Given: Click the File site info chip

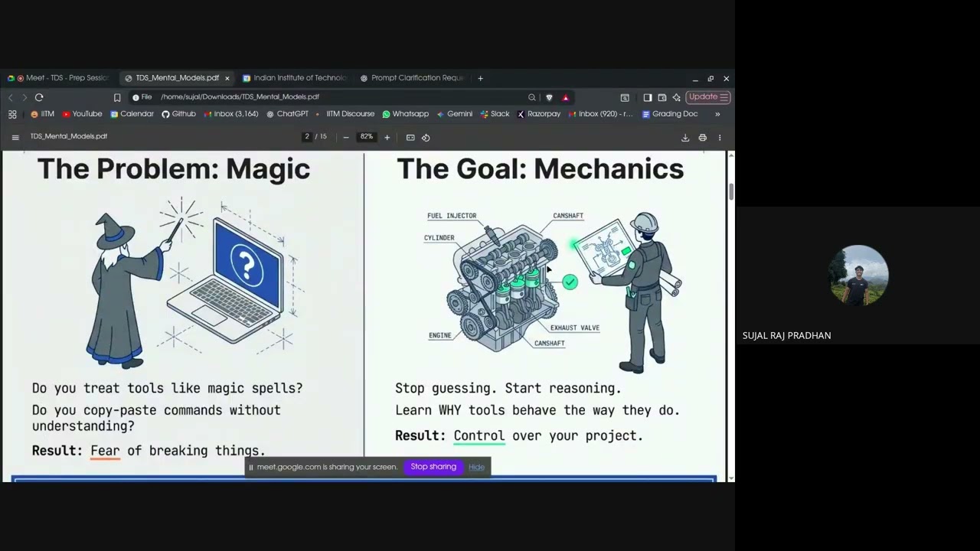Looking at the screenshot, I should tap(142, 97).
